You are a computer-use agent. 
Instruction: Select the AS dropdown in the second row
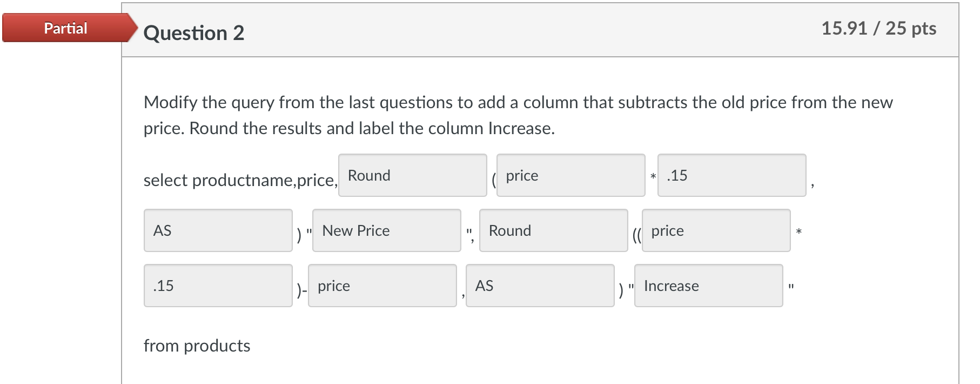click(218, 231)
